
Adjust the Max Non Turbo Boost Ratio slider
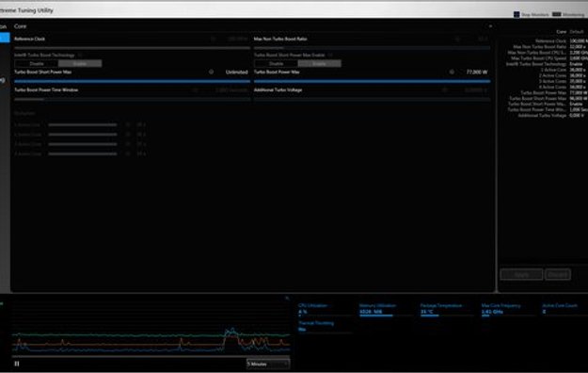point(372,48)
